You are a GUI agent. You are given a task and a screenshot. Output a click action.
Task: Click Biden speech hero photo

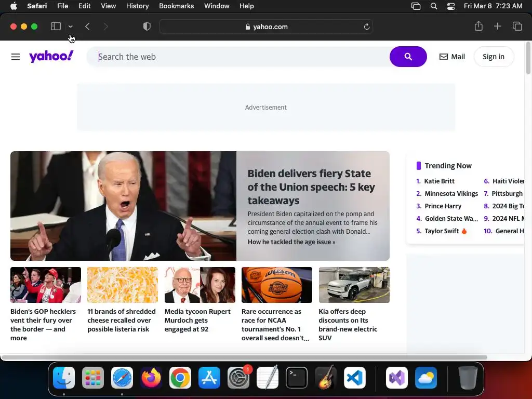pos(124,206)
